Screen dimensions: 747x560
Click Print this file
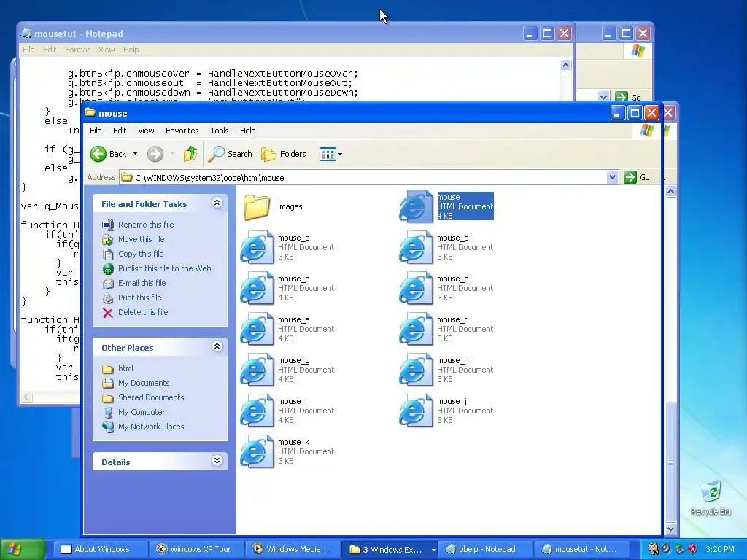tap(139, 297)
